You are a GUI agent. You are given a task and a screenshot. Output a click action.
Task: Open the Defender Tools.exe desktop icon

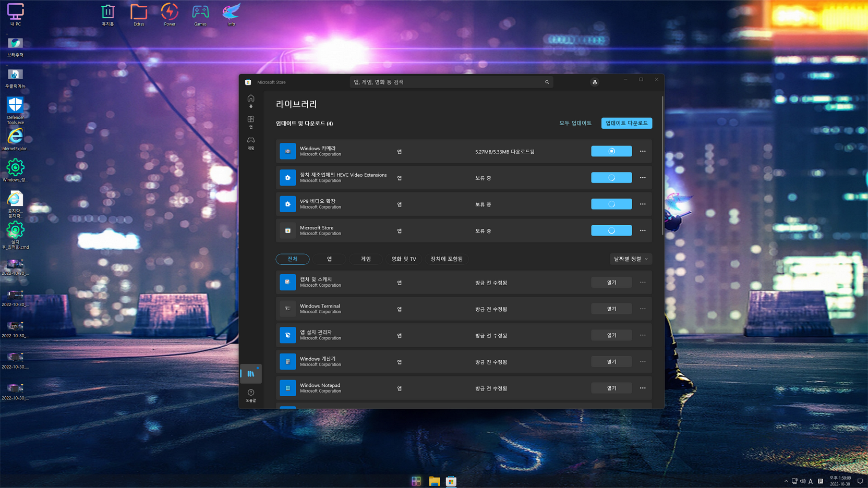coord(15,111)
